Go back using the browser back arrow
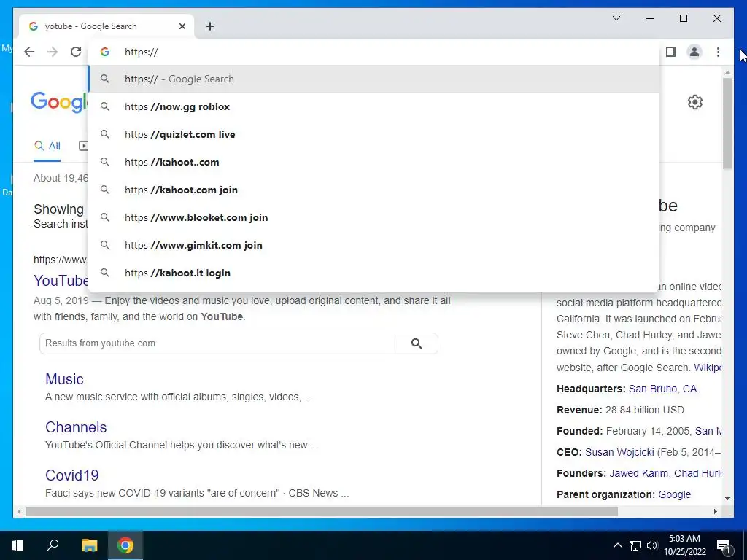747x560 pixels. (29, 52)
